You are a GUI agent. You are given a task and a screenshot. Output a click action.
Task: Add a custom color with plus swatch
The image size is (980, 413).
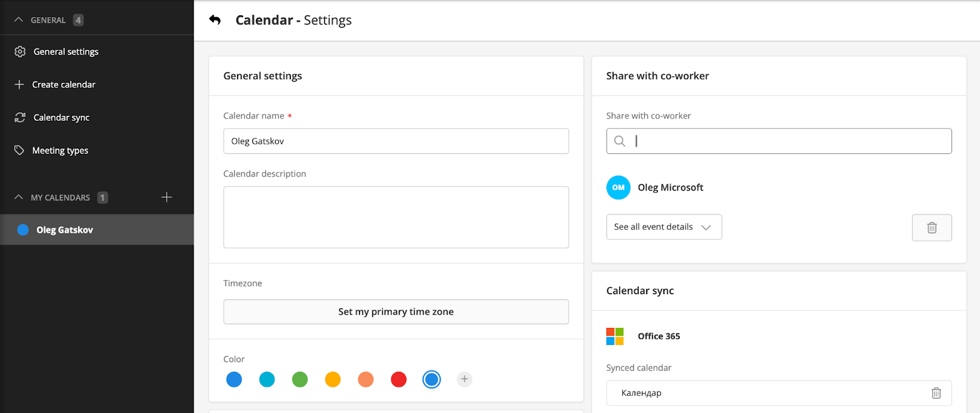pyautogui.click(x=464, y=379)
